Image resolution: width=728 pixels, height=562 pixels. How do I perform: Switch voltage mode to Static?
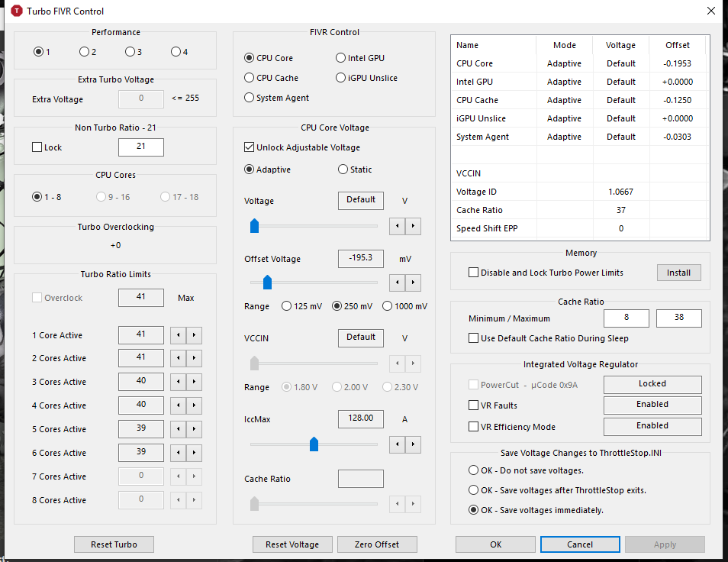(x=355, y=170)
